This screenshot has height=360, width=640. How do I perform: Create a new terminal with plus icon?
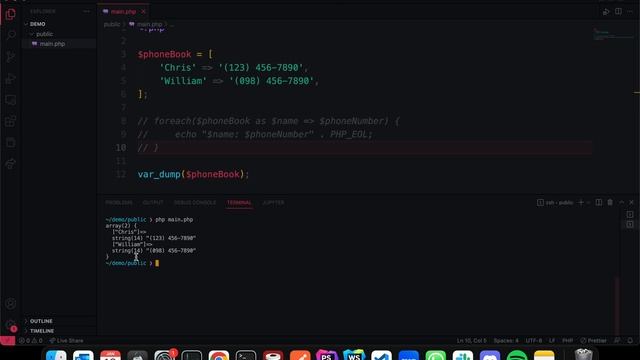pos(581,202)
